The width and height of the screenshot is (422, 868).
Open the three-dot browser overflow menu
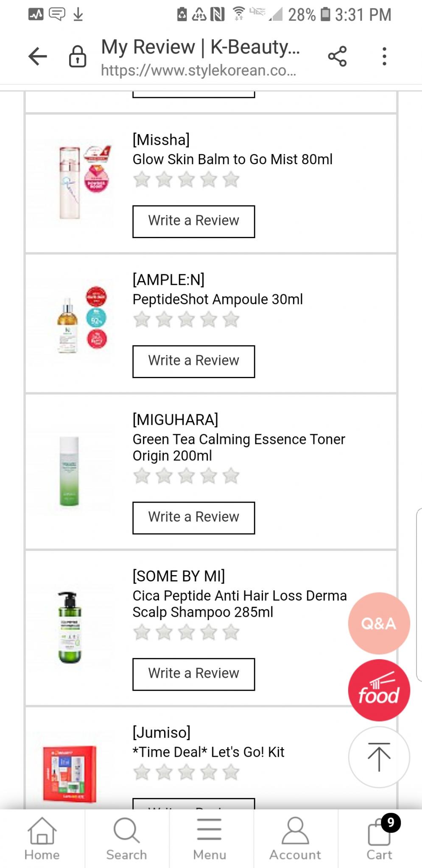click(384, 56)
